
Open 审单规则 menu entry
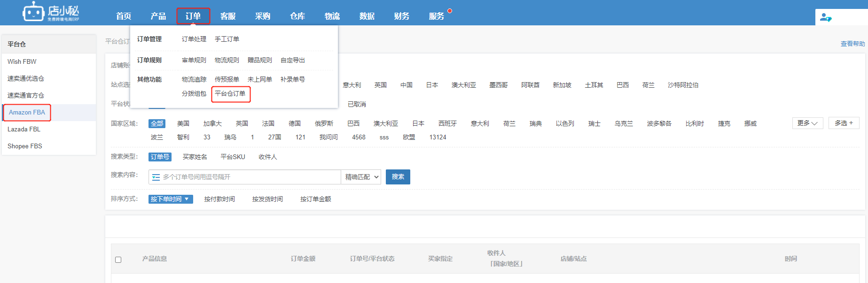[x=194, y=60]
